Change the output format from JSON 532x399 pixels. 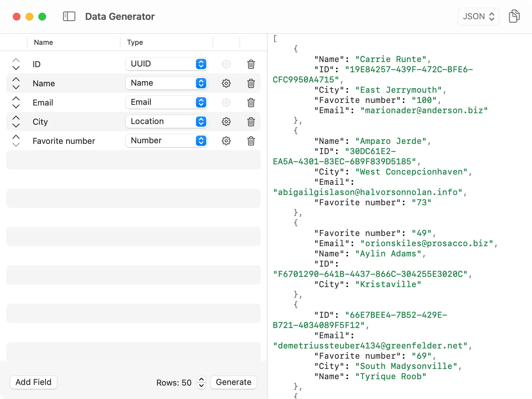478,16
